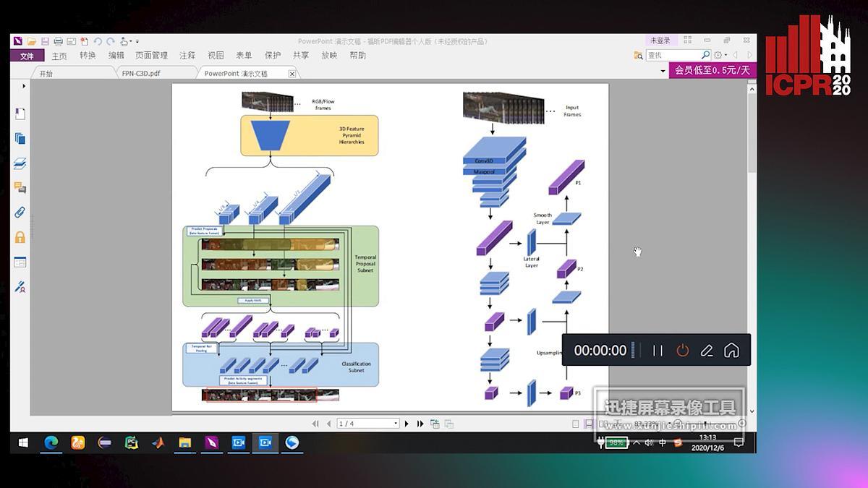Stop the recording with the power button

pyautogui.click(x=682, y=350)
